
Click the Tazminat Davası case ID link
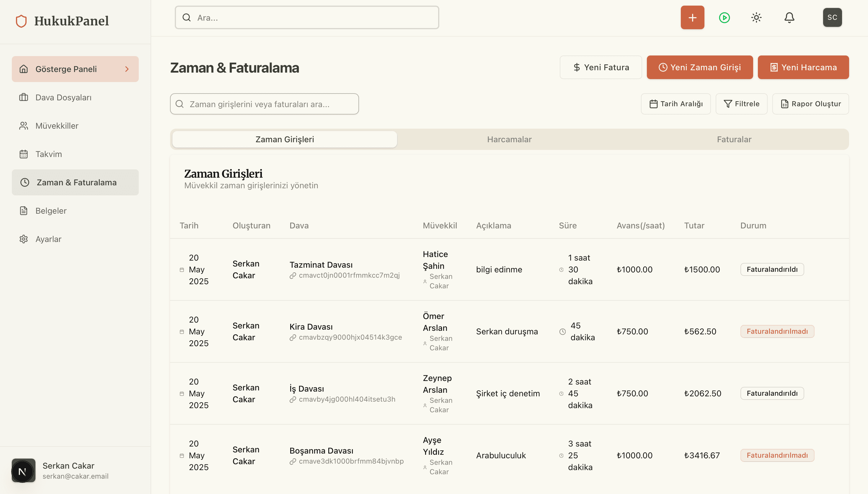click(349, 276)
